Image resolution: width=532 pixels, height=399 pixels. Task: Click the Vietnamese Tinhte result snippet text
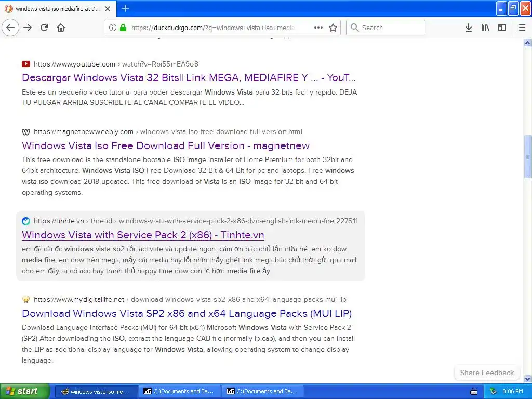pos(189,260)
